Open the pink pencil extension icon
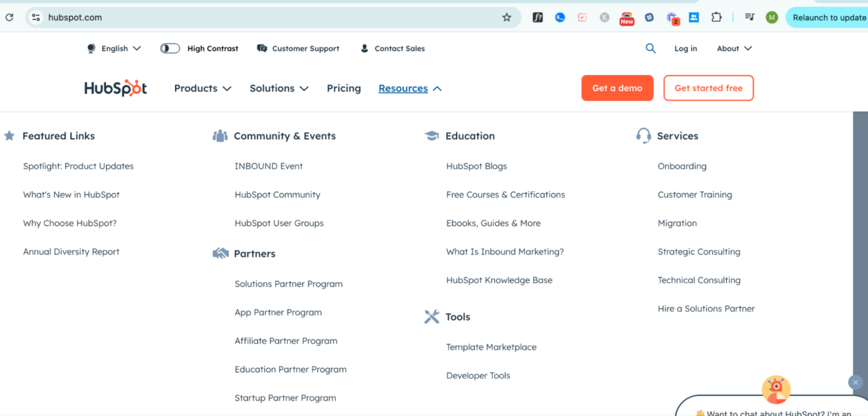The height and width of the screenshot is (416, 868). pyautogui.click(x=582, y=17)
